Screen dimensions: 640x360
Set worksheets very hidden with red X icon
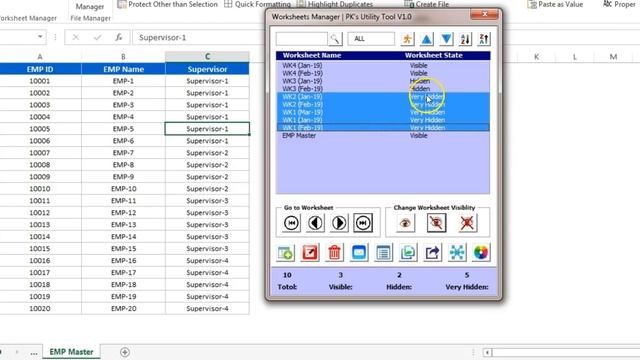click(467, 223)
